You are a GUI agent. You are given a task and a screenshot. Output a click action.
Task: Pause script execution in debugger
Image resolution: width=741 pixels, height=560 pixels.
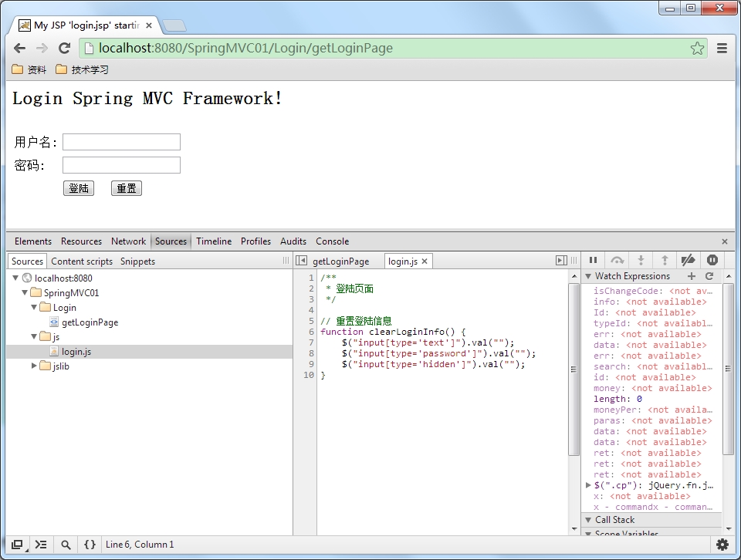pos(593,260)
